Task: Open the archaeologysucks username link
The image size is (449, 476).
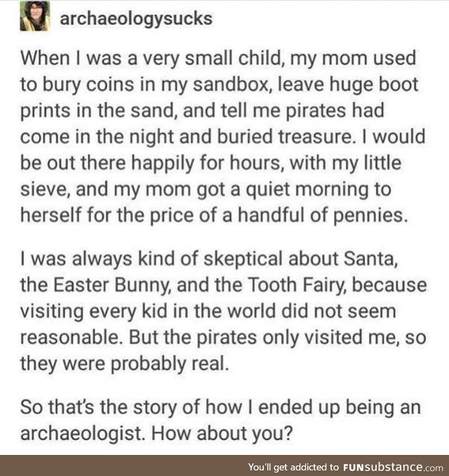Action: pos(137,18)
